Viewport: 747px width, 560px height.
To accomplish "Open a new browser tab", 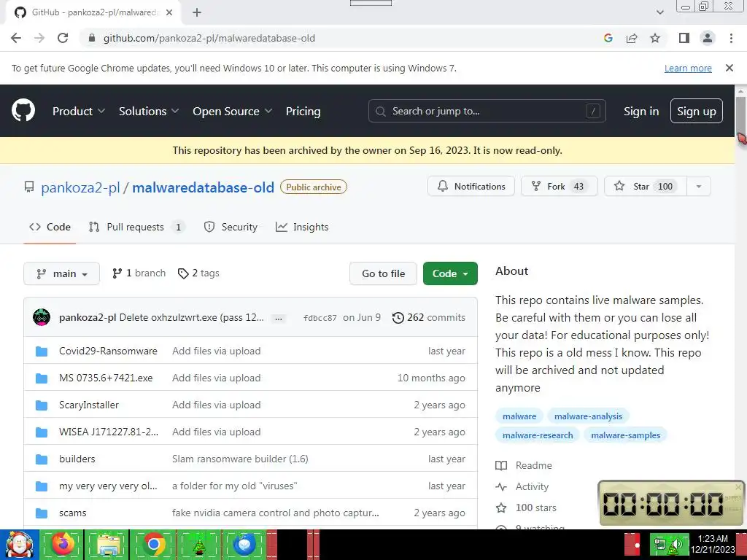I will (x=197, y=12).
